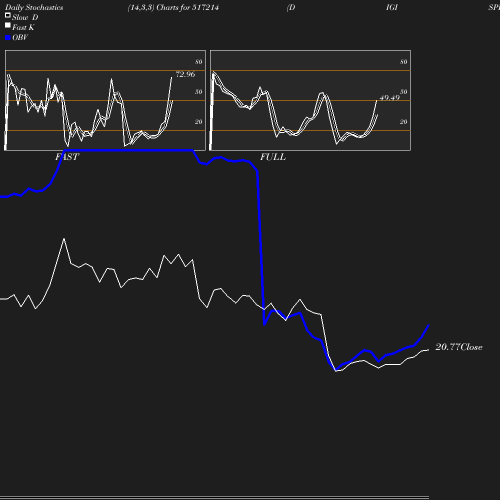The height and width of the screenshot is (500, 500).
Task: Click the blue OBV legend swatch
Action: point(8,38)
